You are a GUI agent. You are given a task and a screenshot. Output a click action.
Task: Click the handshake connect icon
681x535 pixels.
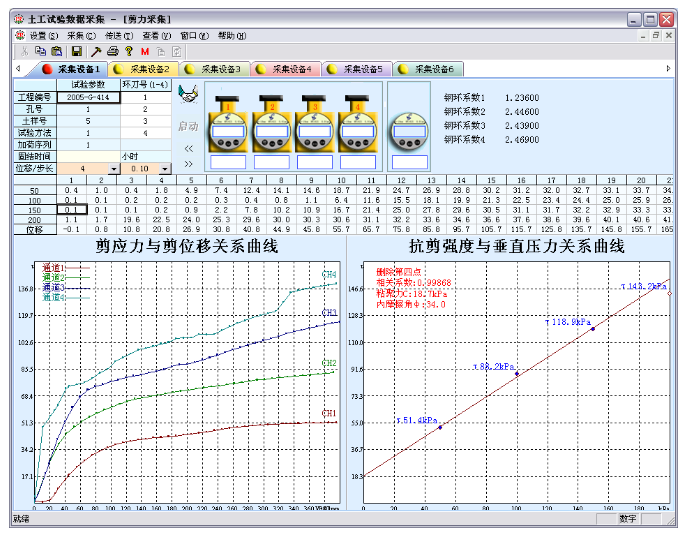(187, 93)
